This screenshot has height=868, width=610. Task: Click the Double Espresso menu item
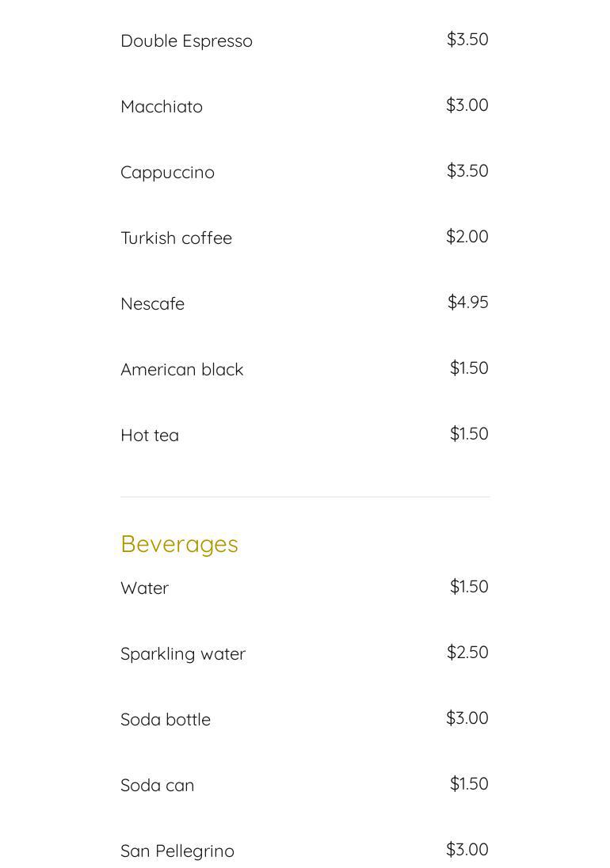pos(186,41)
